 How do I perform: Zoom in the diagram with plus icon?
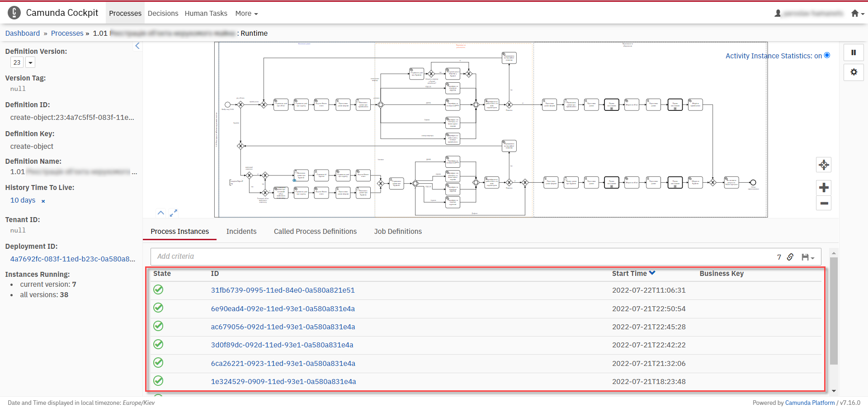pyautogui.click(x=824, y=187)
